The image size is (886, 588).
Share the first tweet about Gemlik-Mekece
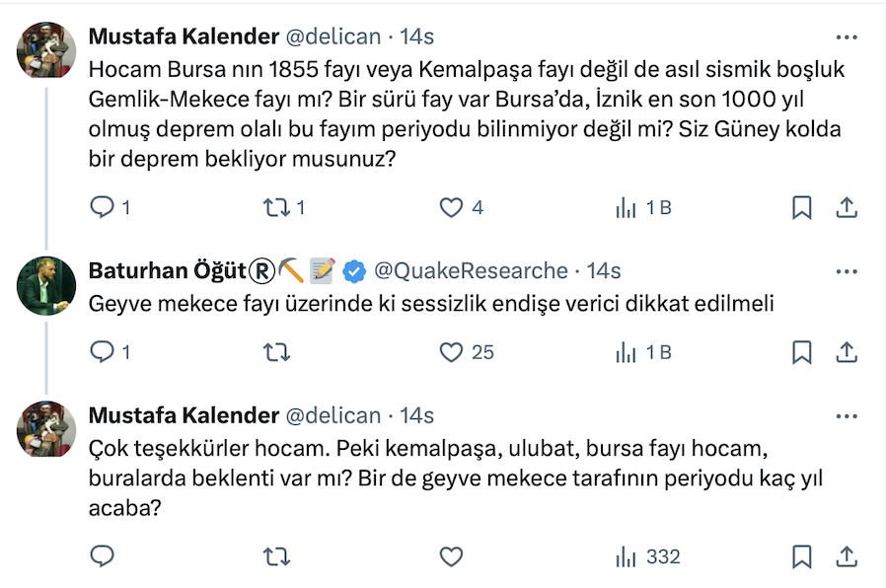(x=846, y=208)
